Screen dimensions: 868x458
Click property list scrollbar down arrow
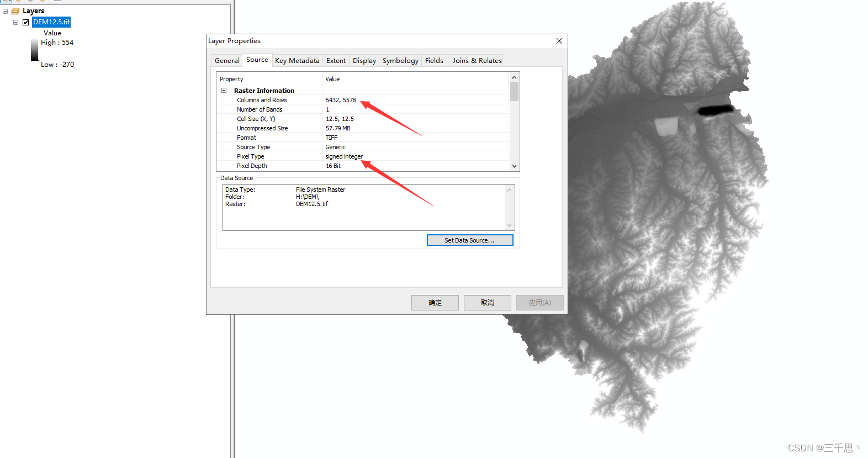point(514,166)
